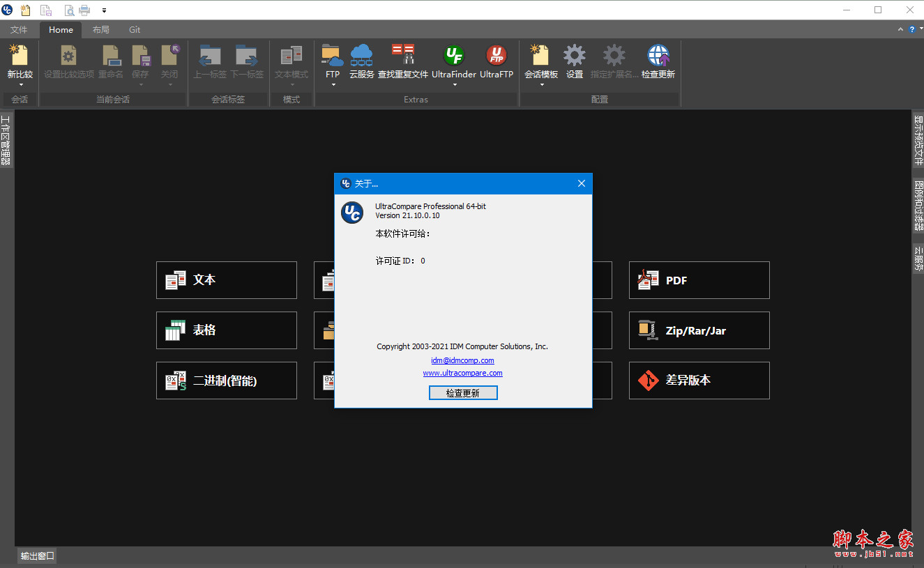Select the PDF compare session type
Screen dimensions: 924x568
[699, 279]
